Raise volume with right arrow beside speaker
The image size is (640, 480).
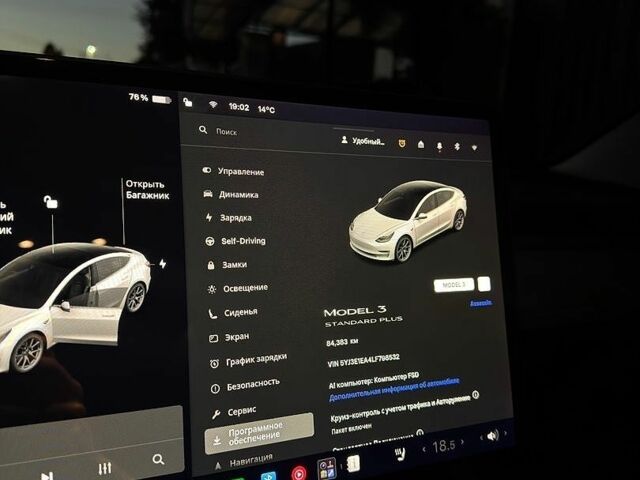point(506,433)
